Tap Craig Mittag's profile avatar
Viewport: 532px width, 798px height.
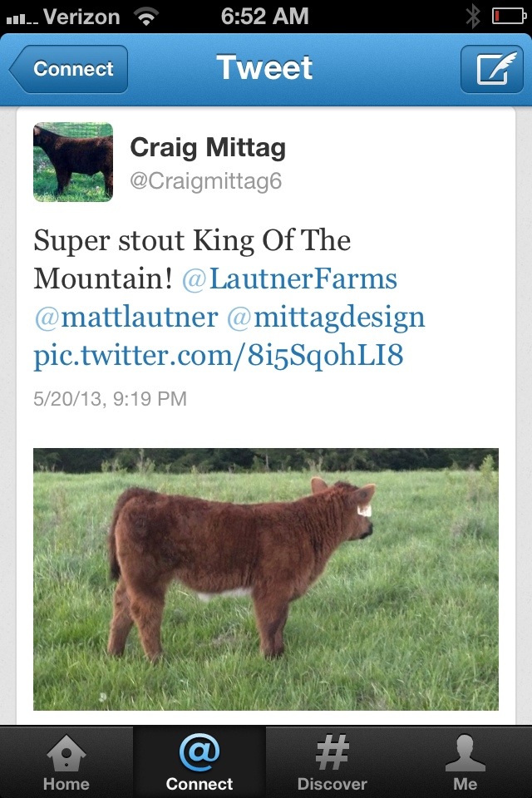[73, 162]
